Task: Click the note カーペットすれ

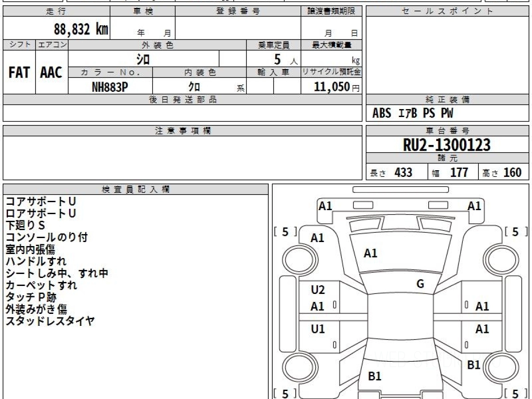Action: pos(41,286)
